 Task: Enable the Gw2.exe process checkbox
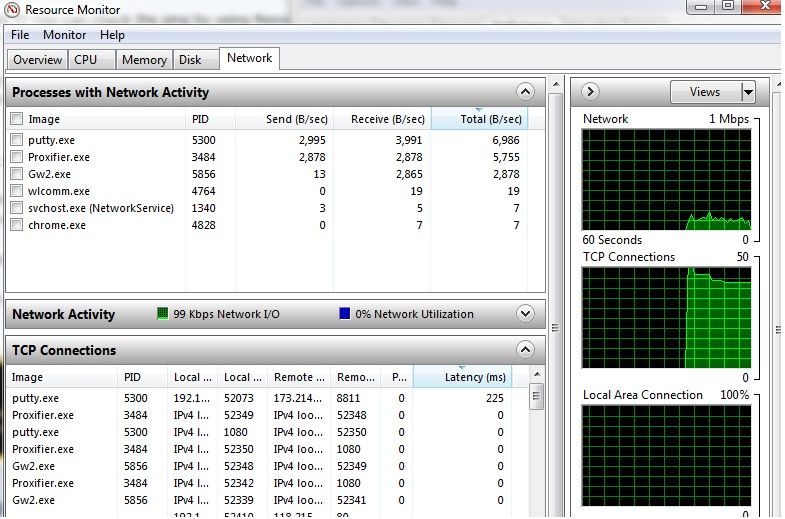16,174
